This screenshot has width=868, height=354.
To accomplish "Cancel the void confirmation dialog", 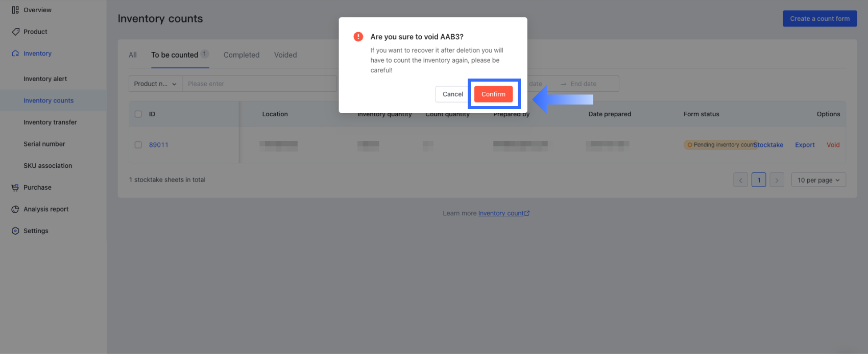I will [x=452, y=94].
